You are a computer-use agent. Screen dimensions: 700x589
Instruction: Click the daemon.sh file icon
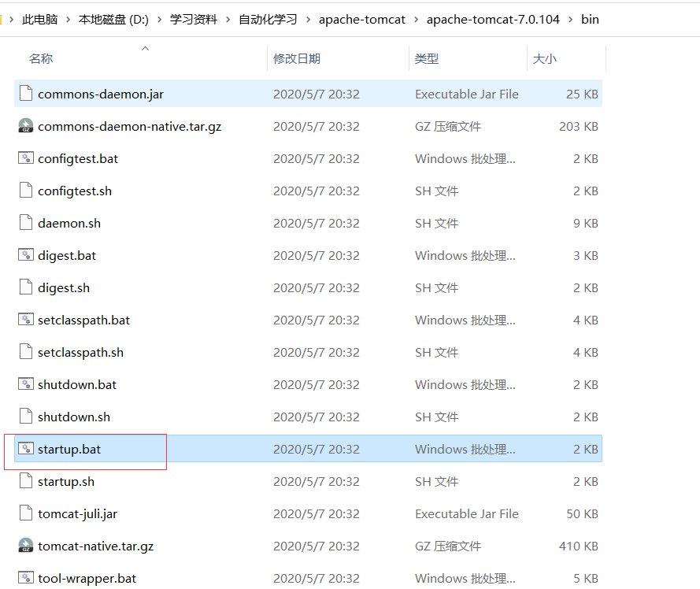pos(26,223)
